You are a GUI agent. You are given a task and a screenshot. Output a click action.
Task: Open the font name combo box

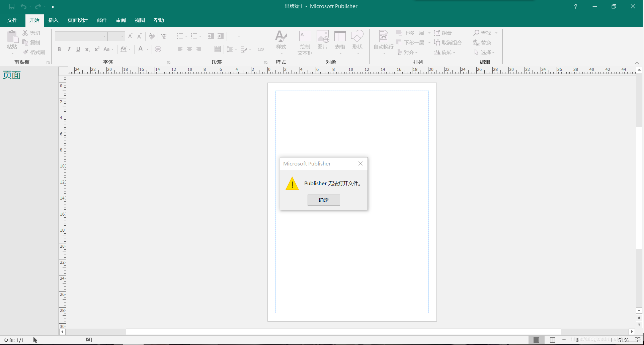click(81, 36)
